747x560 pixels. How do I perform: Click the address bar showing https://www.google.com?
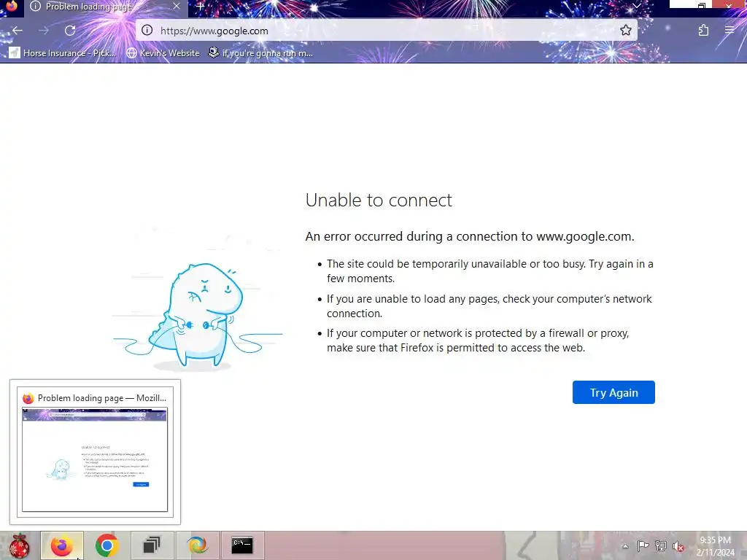[x=387, y=31]
